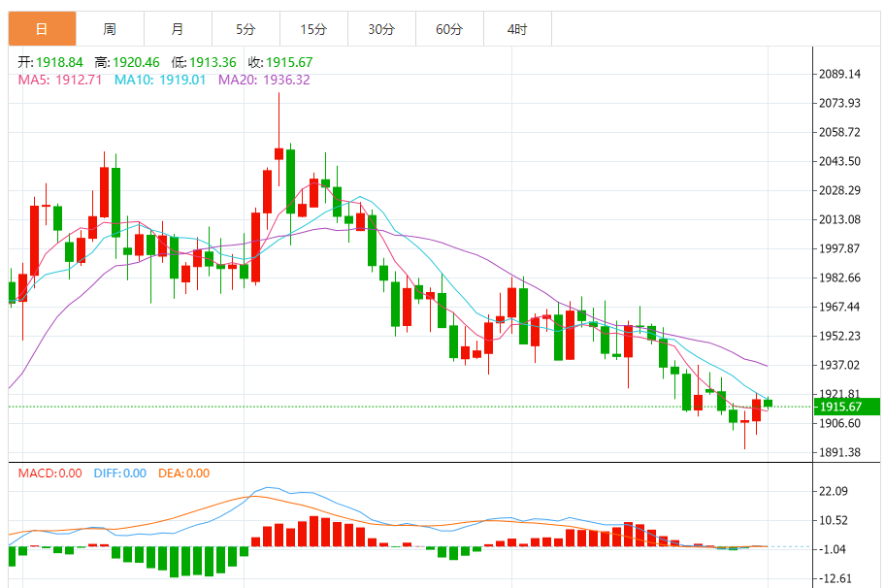Click the 1937.02 price axis label
Screen dimensions: 885x588
point(839,365)
